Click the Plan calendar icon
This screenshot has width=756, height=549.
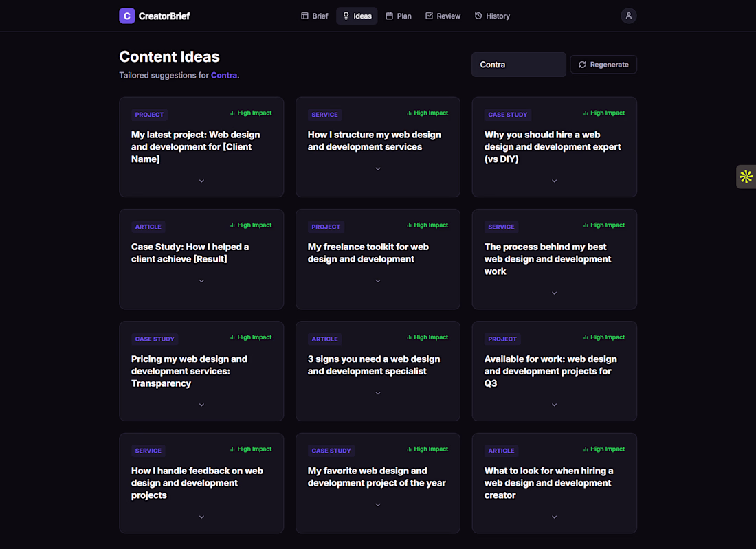click(x=389, y=16)
